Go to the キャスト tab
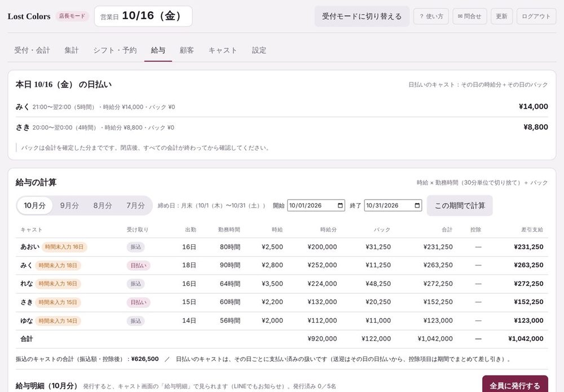 pyautogui.click(x=223, y=50)
